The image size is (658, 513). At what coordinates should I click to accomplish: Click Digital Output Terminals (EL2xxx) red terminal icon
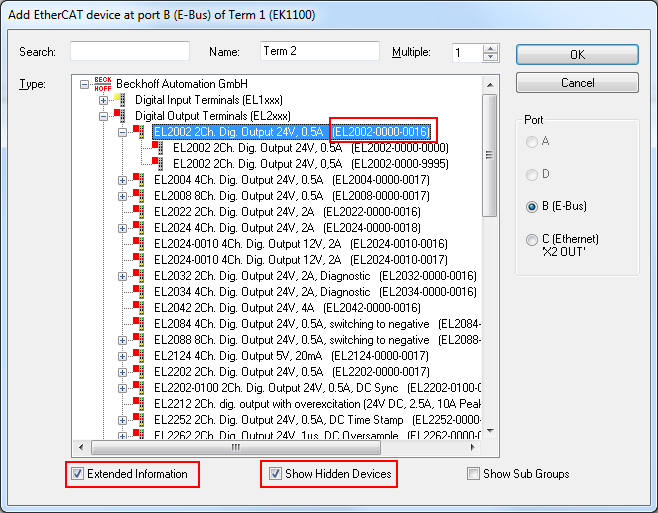point(120,116)
